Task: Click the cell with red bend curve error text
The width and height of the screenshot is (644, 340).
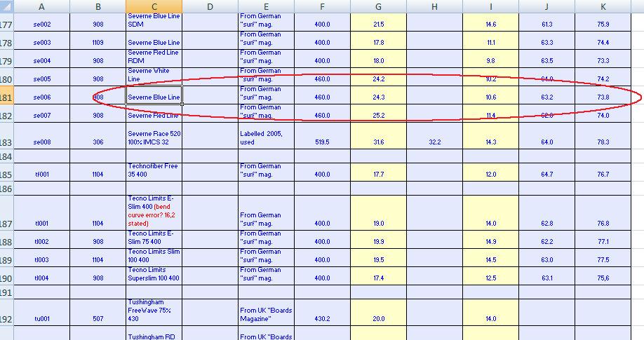Action: (154, 212)
